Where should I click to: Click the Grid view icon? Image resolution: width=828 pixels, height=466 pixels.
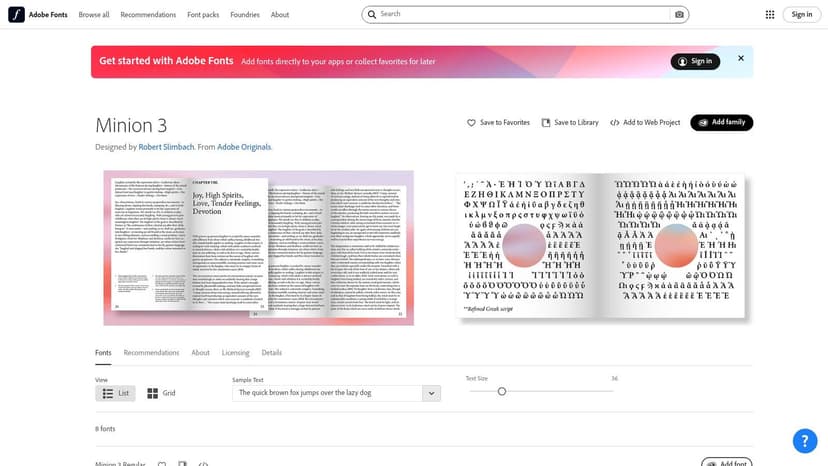click(153, 393)
